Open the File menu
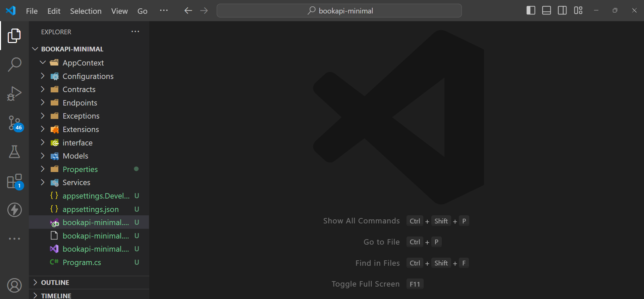The width and height of the screenshot is (644, 299). click(32, 11)
